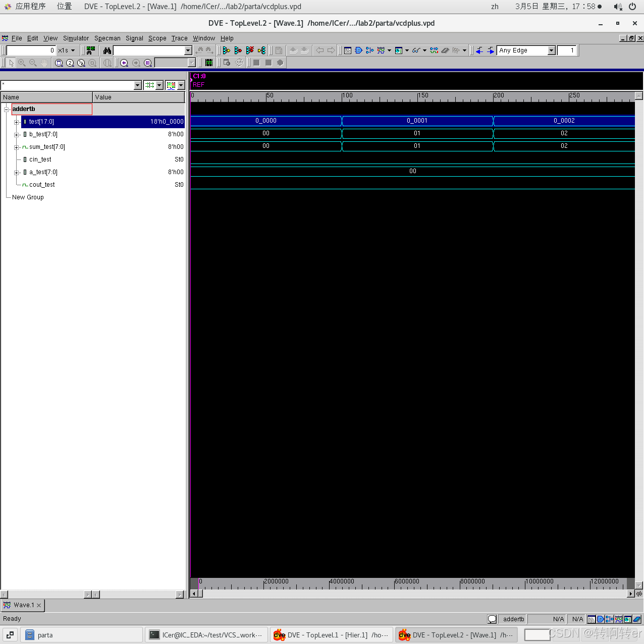
Task: Open the Any Edge dropdown
Action: pos(553,50)
